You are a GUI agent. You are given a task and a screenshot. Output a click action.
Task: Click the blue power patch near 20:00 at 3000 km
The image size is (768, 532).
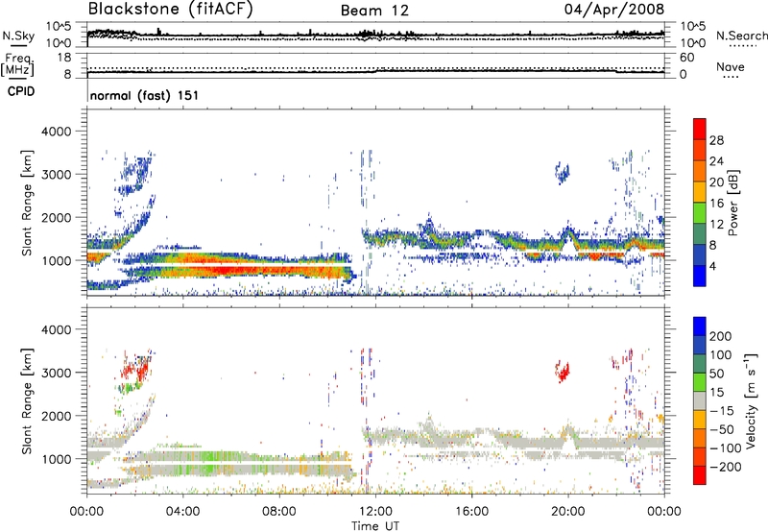coord(563,173)
